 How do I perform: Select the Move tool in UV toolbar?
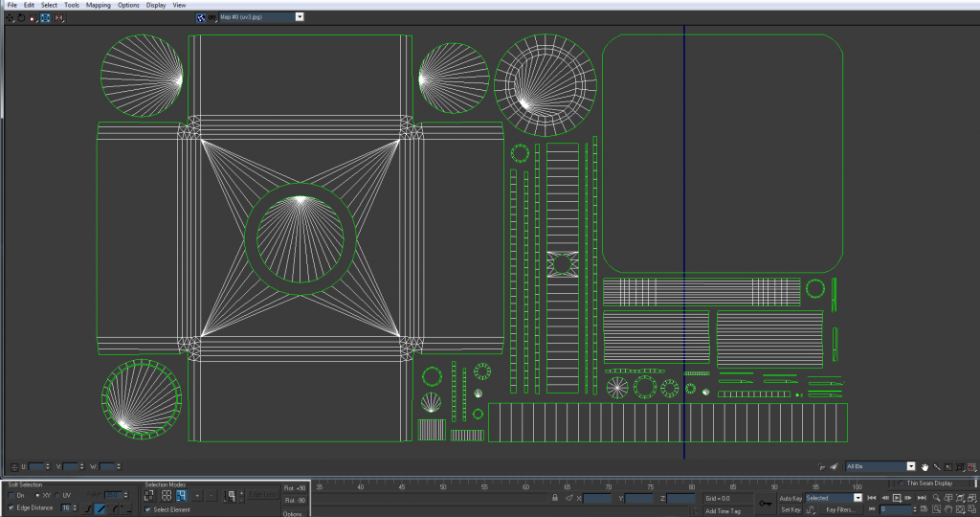coord(10,17)
